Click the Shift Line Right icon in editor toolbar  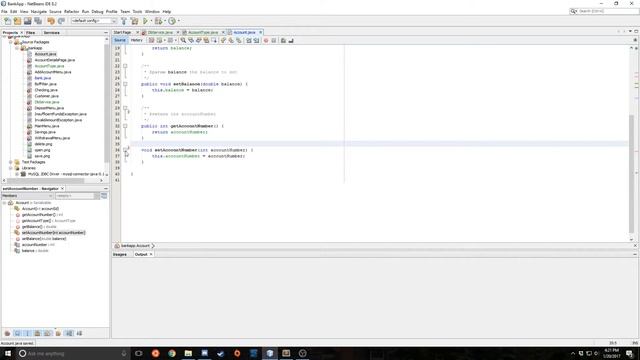point(256,40)
